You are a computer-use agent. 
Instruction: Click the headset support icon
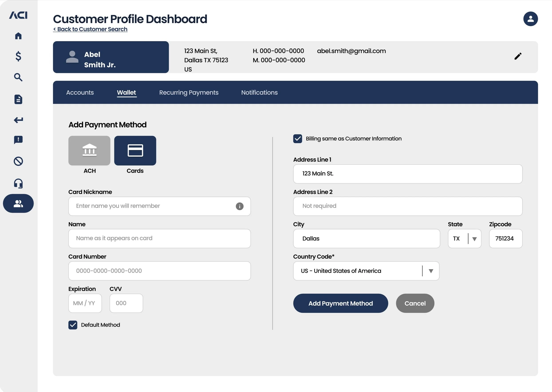(x=18, y=183)
